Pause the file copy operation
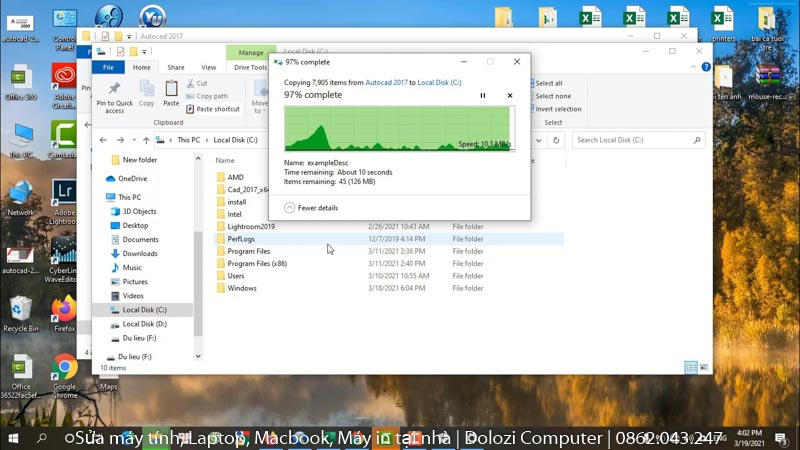The width and height of the screenshot is (800, 450). pos(483,95)
